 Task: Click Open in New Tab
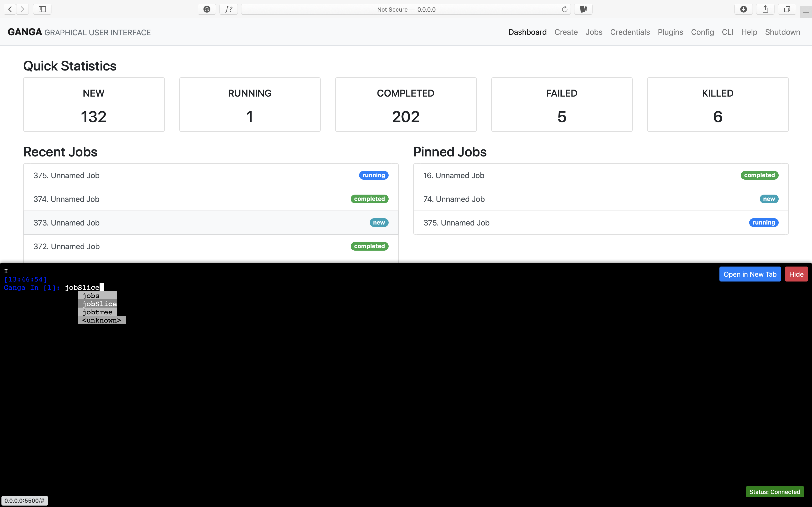750,274
